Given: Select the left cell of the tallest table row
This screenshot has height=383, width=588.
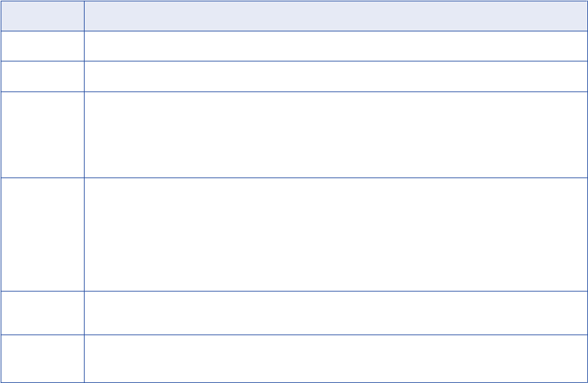Looking at the screenshot, I should click(x=42, y=235).
